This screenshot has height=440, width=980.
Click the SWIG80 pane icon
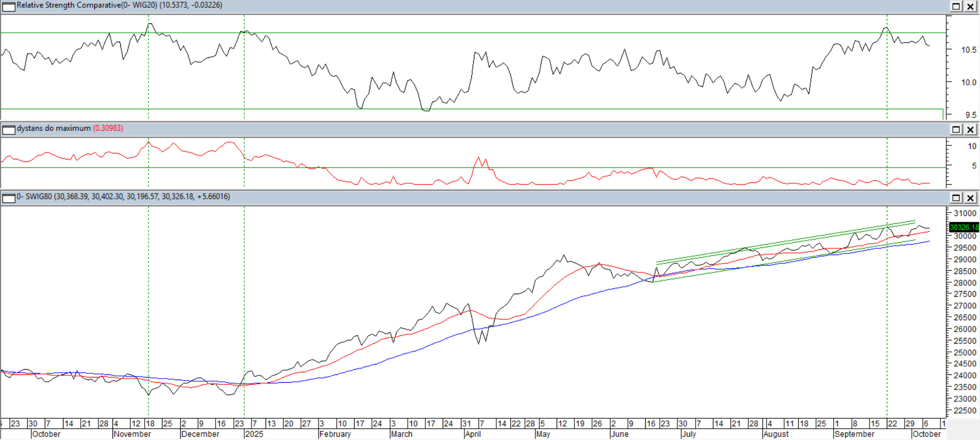9,198
